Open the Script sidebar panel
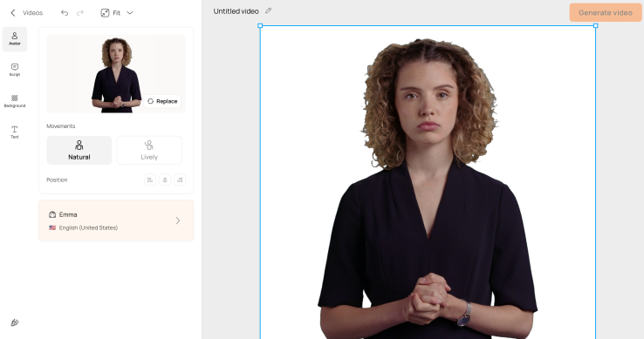The width and height of the screenshot is (644, 339). point(15,70)
